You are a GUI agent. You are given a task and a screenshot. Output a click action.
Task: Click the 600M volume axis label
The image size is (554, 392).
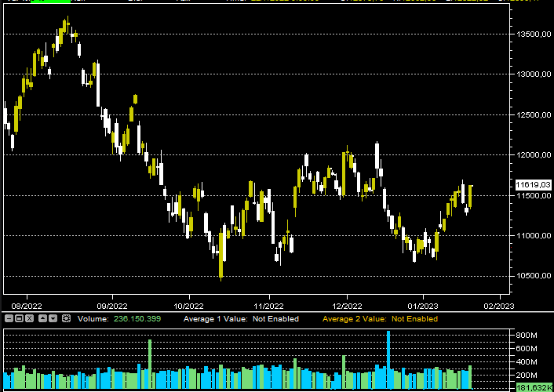point(527,349)
